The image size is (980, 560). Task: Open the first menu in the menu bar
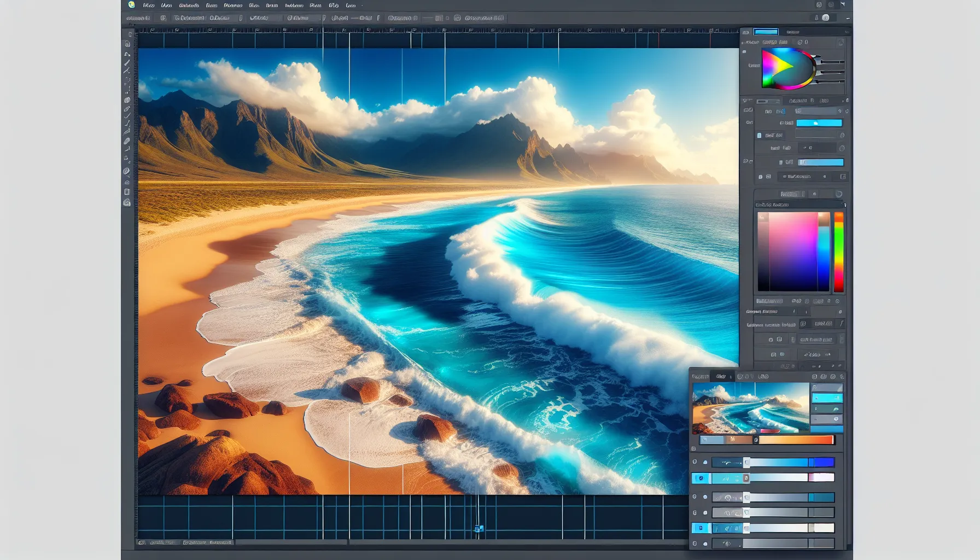click(x=148, y=5)
